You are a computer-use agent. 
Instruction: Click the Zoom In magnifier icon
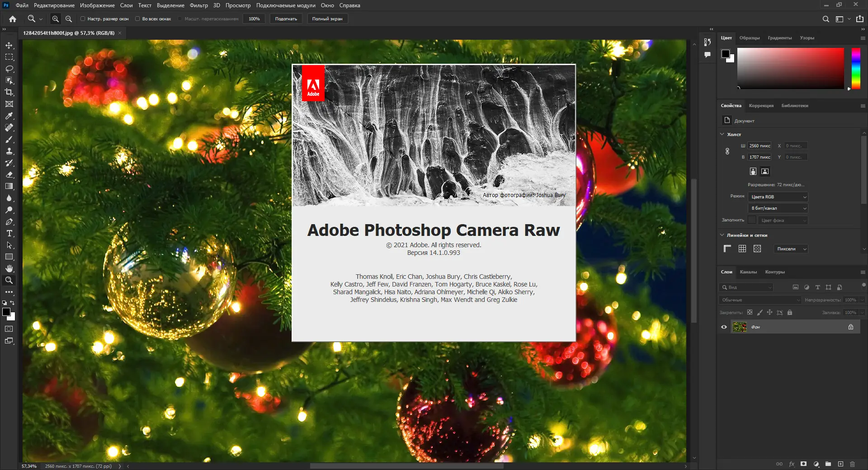coord(55,19)
